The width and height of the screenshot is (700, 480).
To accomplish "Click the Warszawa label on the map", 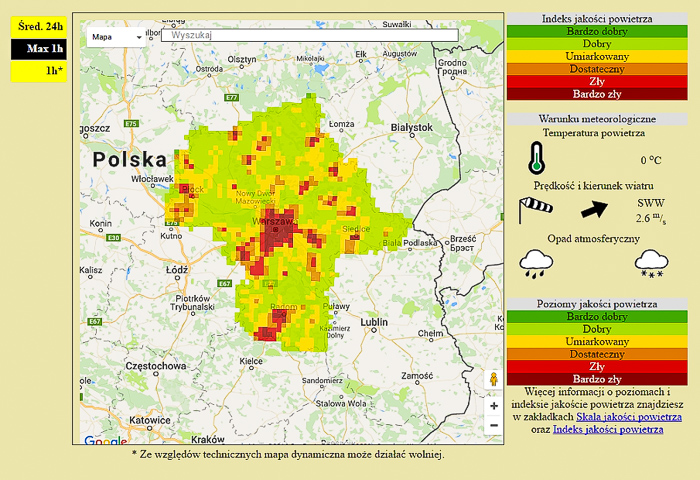I will tap(274, 221).
